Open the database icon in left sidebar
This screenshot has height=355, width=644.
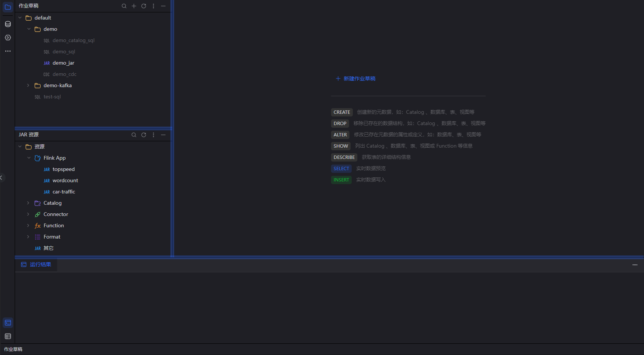(8, 24)
